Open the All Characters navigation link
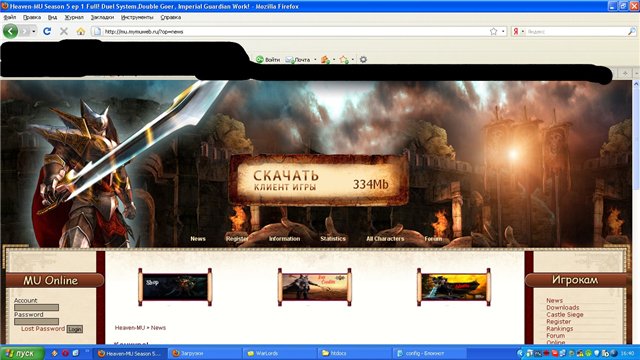Image resolution: width=640 pixels, height=360 pixels. (385, 238)
